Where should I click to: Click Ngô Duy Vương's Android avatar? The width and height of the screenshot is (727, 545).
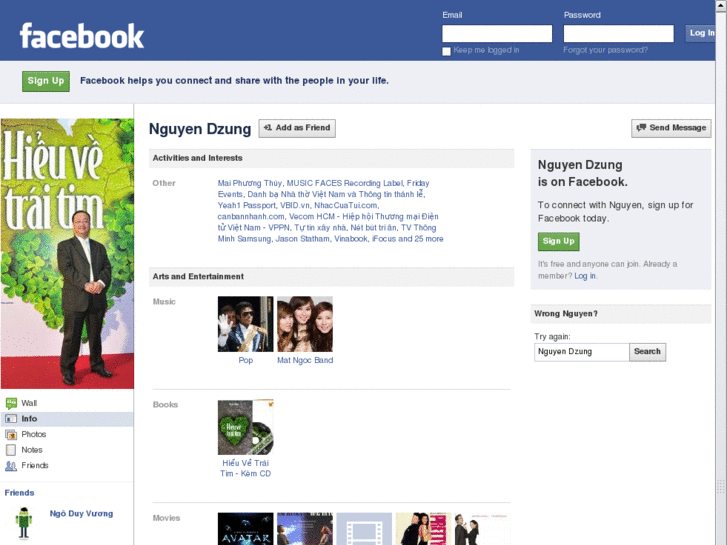click(x=24, y=523)
